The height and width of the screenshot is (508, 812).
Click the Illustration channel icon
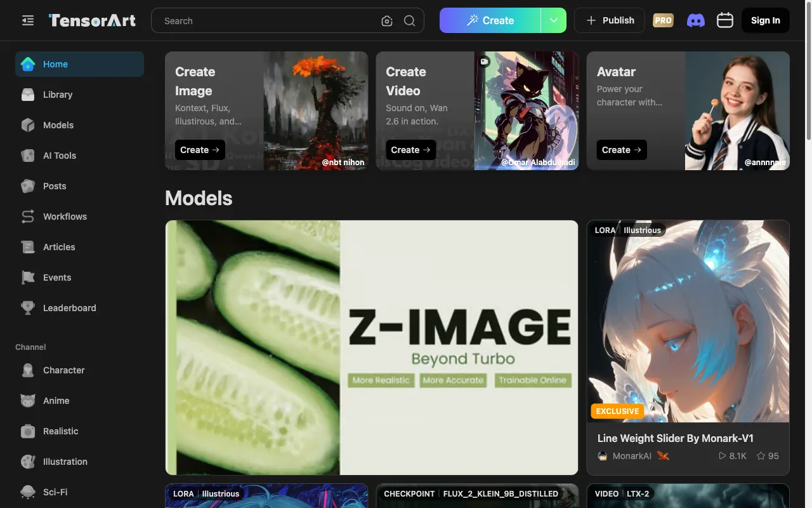pyautogui.click(x=28, y=462)
